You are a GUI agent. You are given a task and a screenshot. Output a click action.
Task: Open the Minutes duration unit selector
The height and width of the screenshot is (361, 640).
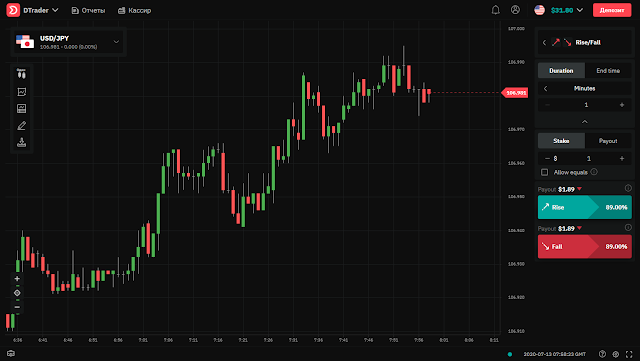(584, 88)
